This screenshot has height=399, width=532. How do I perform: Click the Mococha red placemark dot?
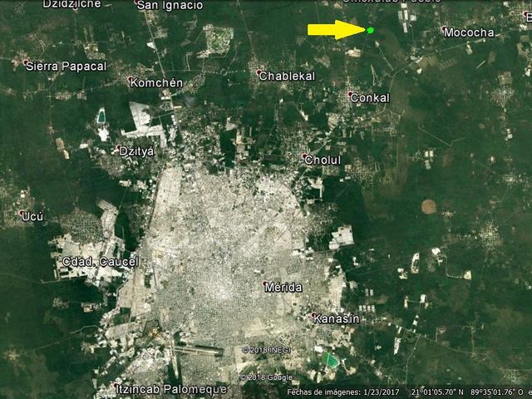click(444, 28)
